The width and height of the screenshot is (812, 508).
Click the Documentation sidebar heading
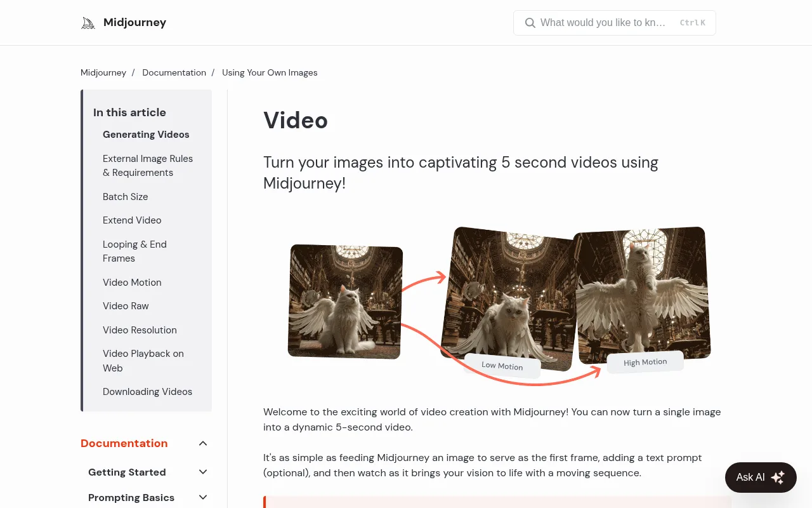pos(124,443)
